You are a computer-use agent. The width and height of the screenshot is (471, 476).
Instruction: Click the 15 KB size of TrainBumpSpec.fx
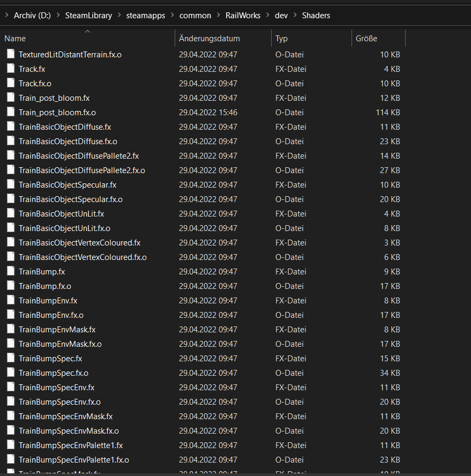390,358
